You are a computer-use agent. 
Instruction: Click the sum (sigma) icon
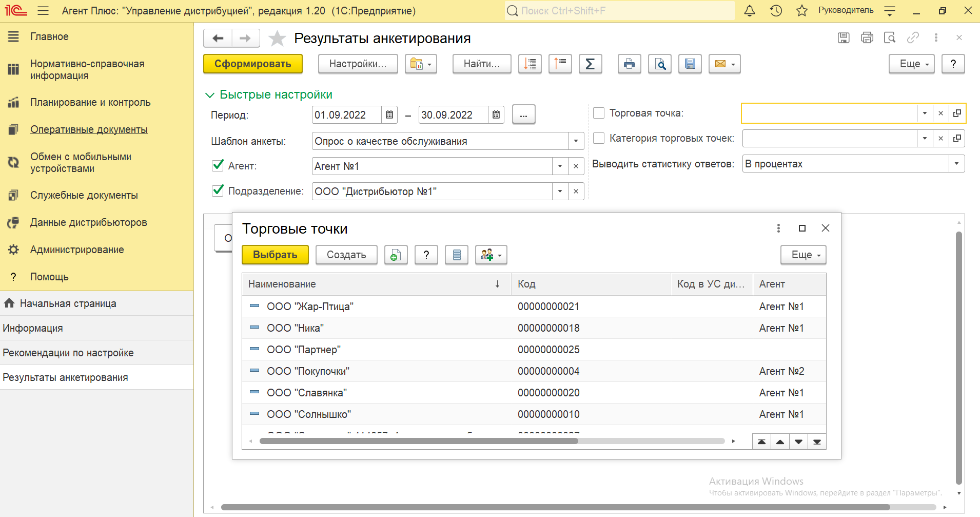(591, 64)
